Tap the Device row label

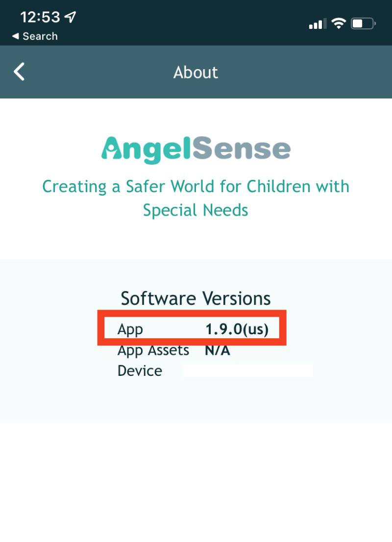pos(140,371)
